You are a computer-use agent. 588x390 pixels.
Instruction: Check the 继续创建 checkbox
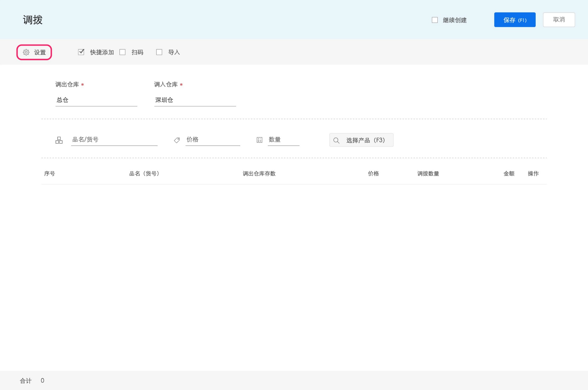point(435,20)
